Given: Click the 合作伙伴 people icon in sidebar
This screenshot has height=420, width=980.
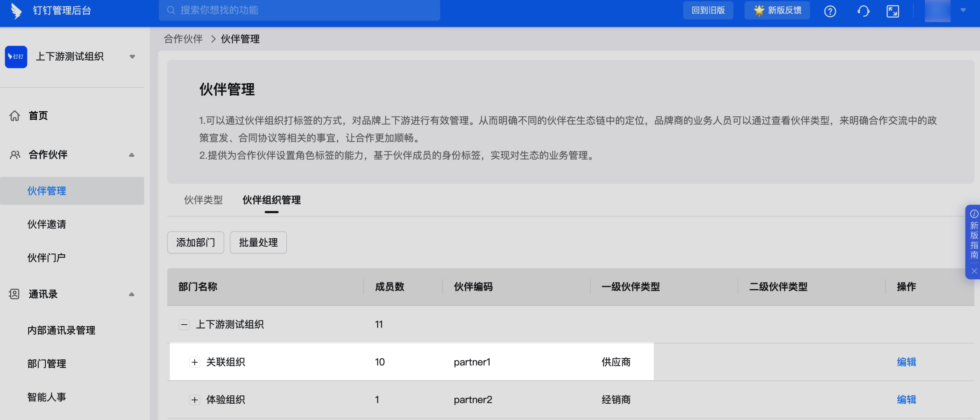Looking at the screenshot, I should 15,155.
